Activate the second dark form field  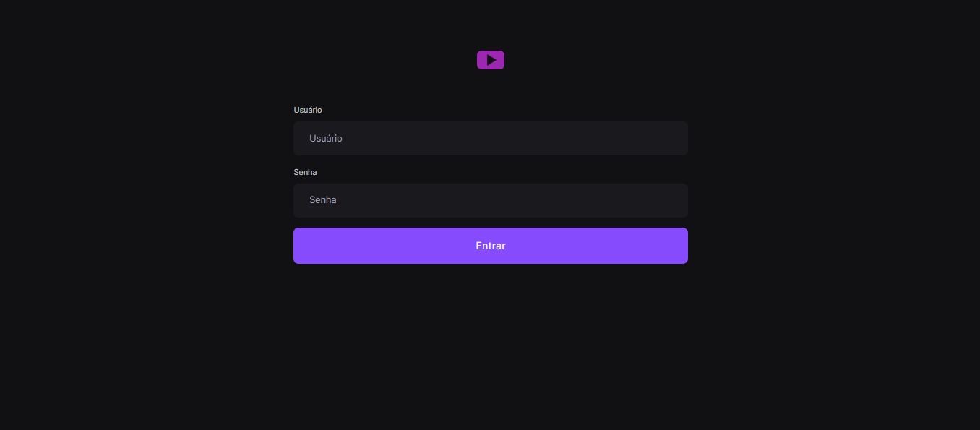[490, 200]
